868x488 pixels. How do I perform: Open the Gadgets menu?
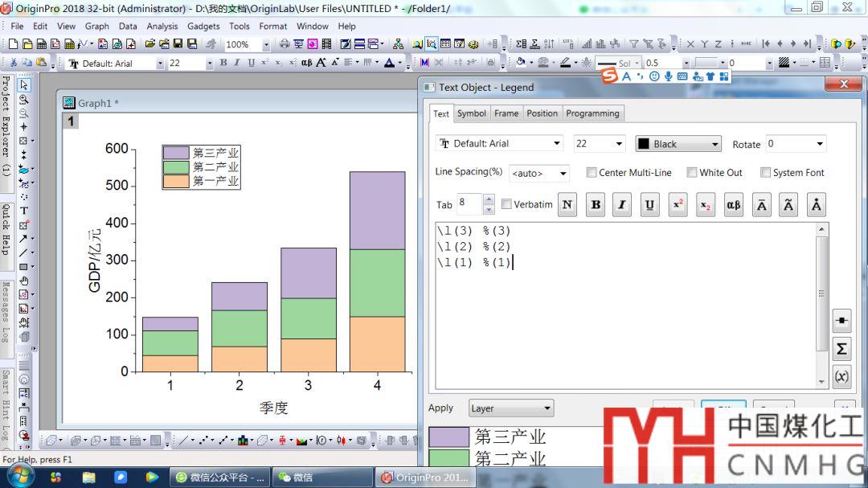coord(203,26)
